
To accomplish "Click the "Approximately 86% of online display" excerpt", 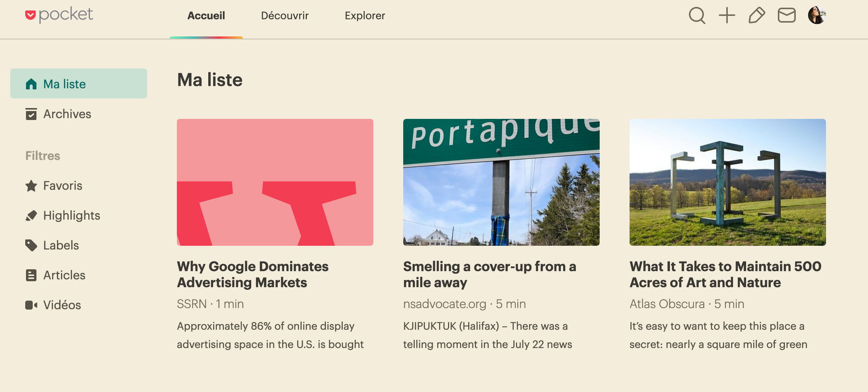I will tap(270, 335).
